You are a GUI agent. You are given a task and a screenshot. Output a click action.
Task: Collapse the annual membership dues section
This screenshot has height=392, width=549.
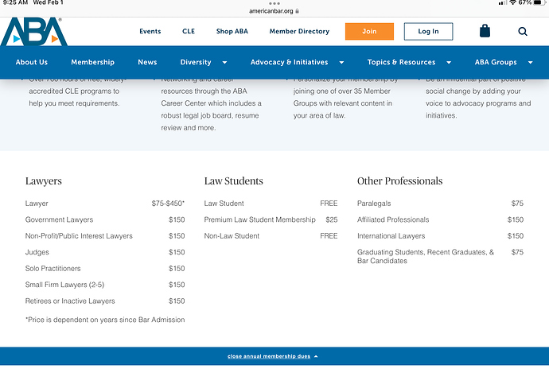273,356
